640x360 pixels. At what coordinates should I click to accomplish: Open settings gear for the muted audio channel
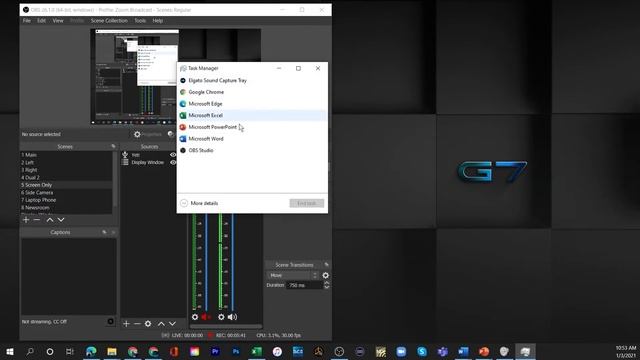coord(195,317)
